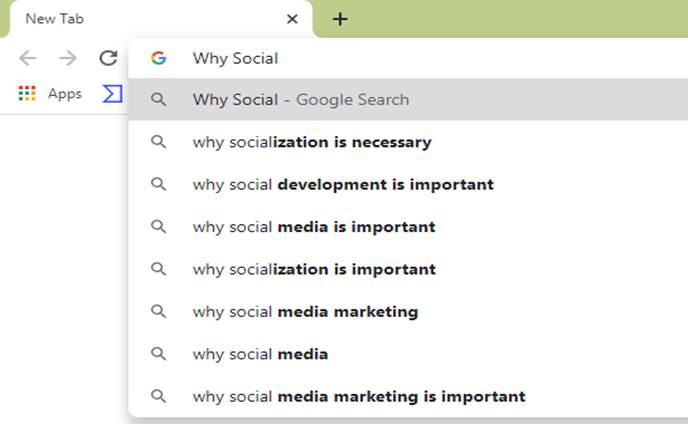Pick "why social development is important" suggestion
The width and height of the screenshot is (688, 424).
tap(408, 184)
